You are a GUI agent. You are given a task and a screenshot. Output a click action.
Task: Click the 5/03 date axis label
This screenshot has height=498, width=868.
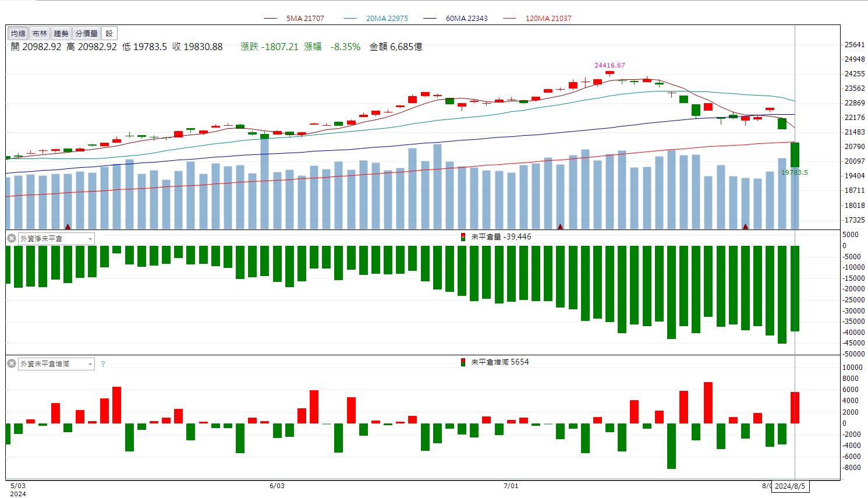[18, 485]
